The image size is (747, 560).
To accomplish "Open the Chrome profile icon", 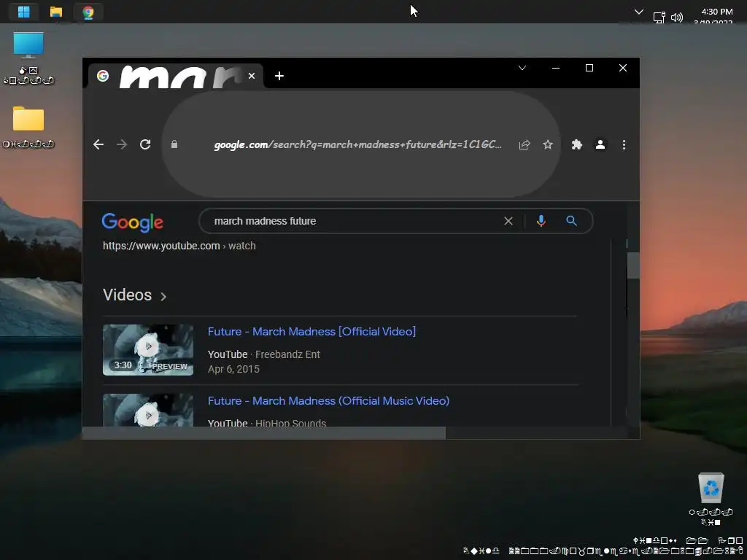I will tap(600, 145).
